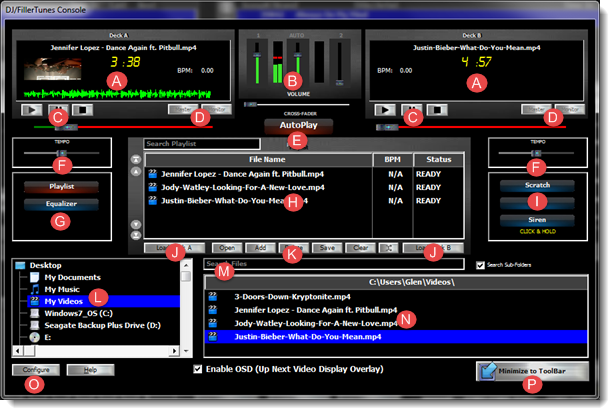This screenshot has width=615, height=415.
Task: Adjust the right Tempo slider for Deck B
Action: pos(536,153)
